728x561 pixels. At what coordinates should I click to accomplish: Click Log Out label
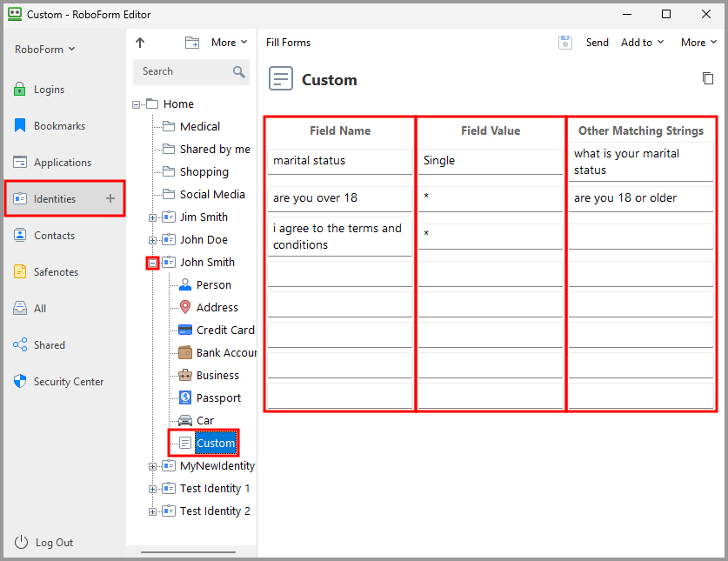[x=54, y=543]
